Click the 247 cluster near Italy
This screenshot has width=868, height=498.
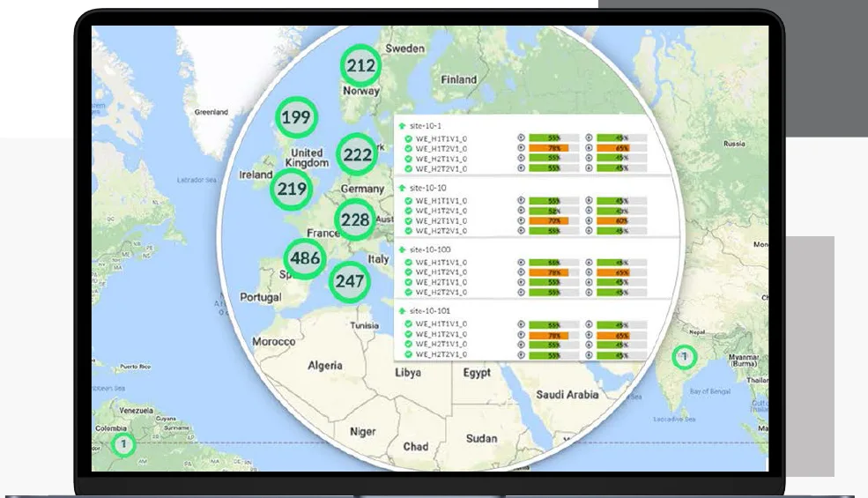coord(350,281)
